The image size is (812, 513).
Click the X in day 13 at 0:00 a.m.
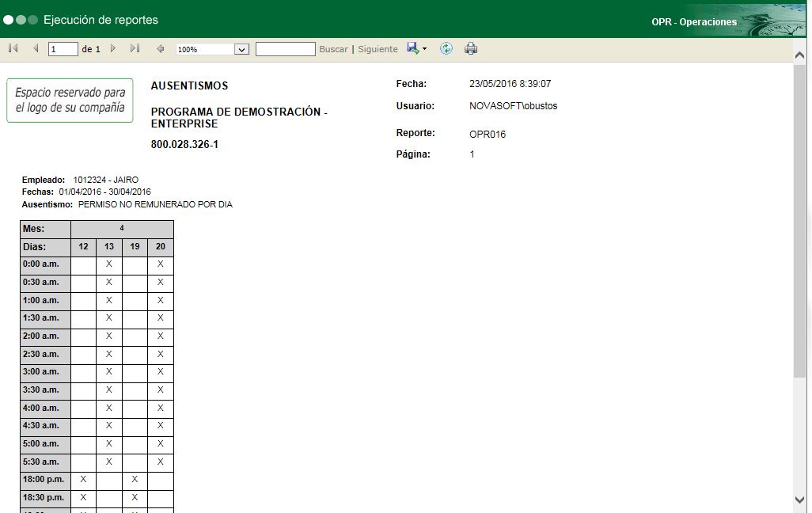pyautogui.click(x=108, y=264)
